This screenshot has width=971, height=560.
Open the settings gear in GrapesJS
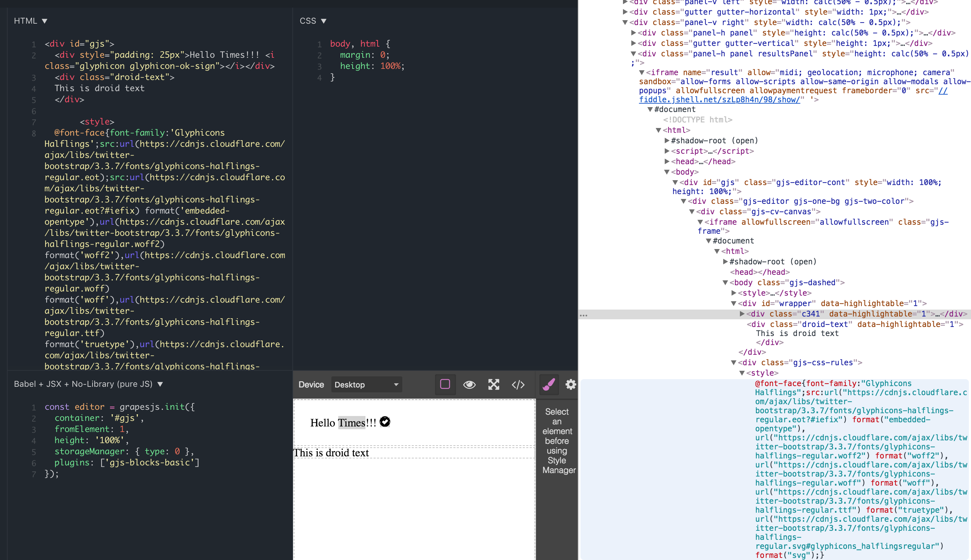(571, 384)
